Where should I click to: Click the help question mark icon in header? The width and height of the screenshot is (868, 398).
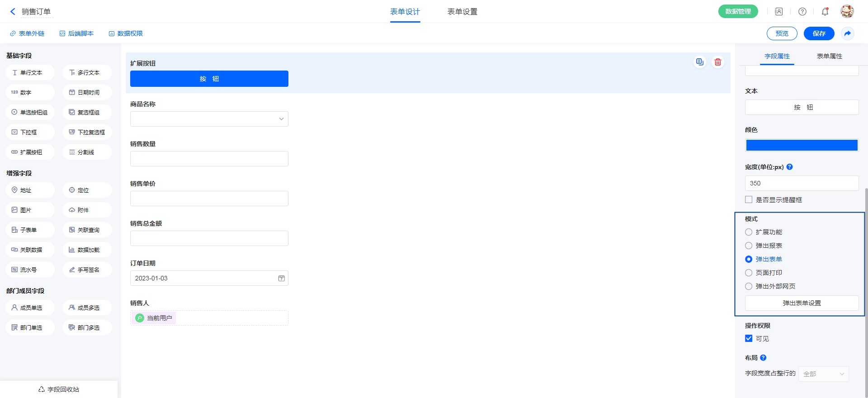click(802, 12)
